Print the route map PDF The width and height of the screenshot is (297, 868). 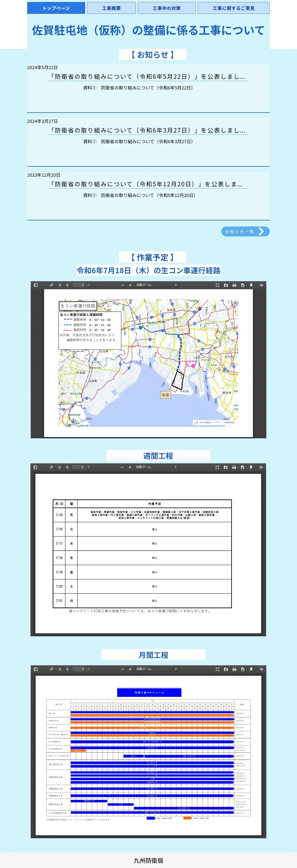pyautogui.click(x=234, y=285)
